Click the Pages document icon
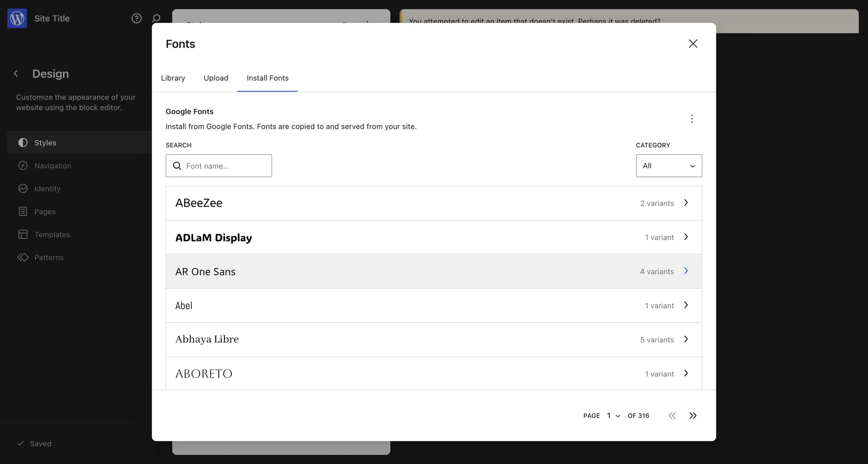 23,211
